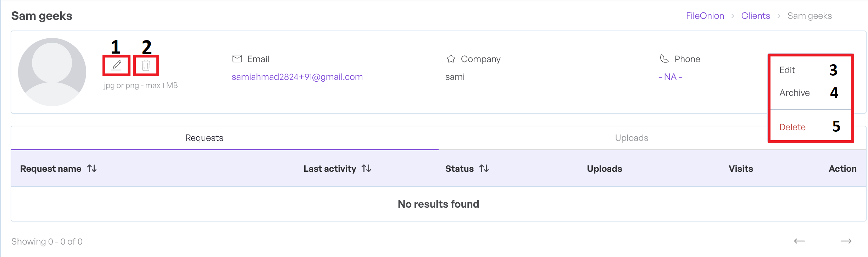The height and width of the screenshot is (257, 868).
Task: Go to next page with right arrow
Action: tap(846, 241)
